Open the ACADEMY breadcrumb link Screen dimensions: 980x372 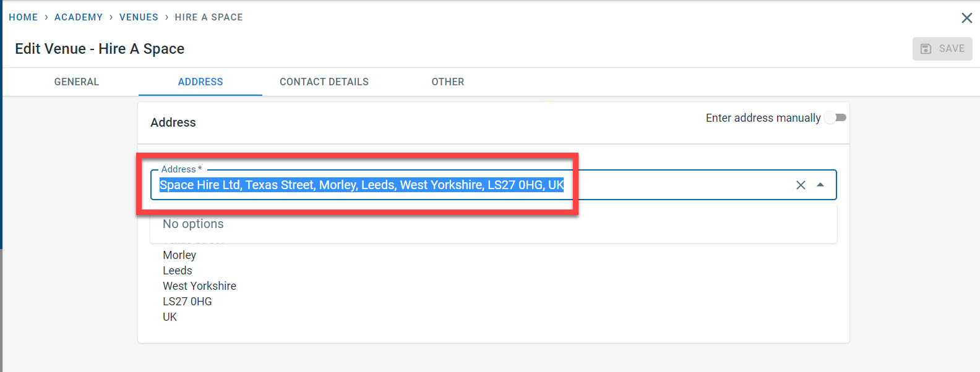click(x=79, y=17)
